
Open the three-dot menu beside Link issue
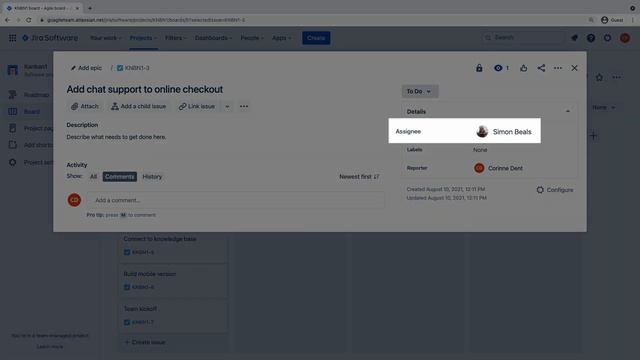pos(244,107)
